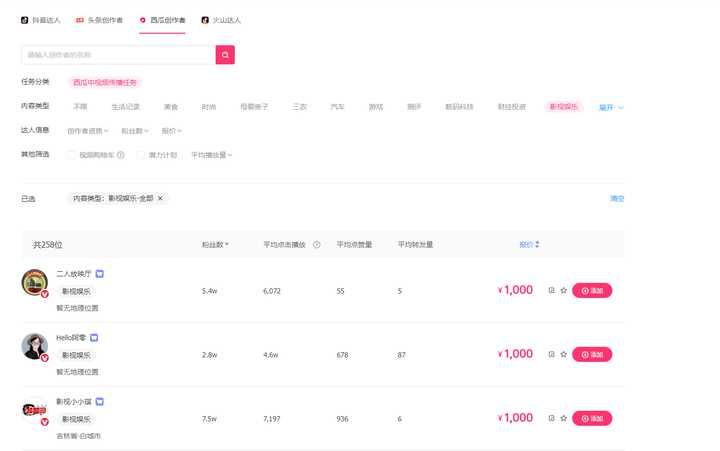Click the 清空 link to clear filters
Image resolution: width=720 pixels, height=451 pixels.
617,198
